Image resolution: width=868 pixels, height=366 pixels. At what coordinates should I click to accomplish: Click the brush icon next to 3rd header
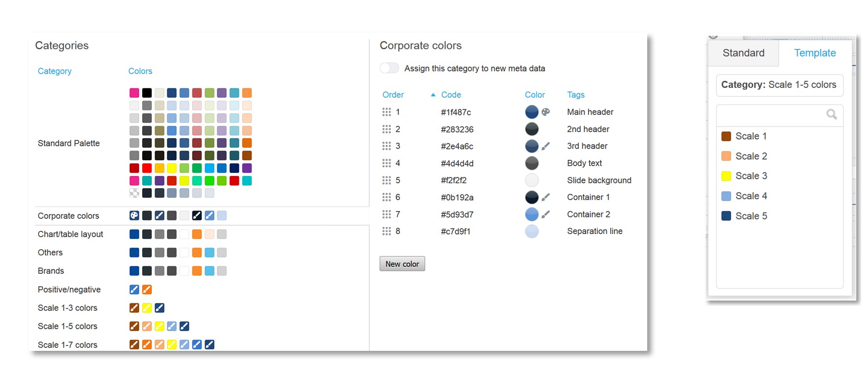(x=546, y=146)
